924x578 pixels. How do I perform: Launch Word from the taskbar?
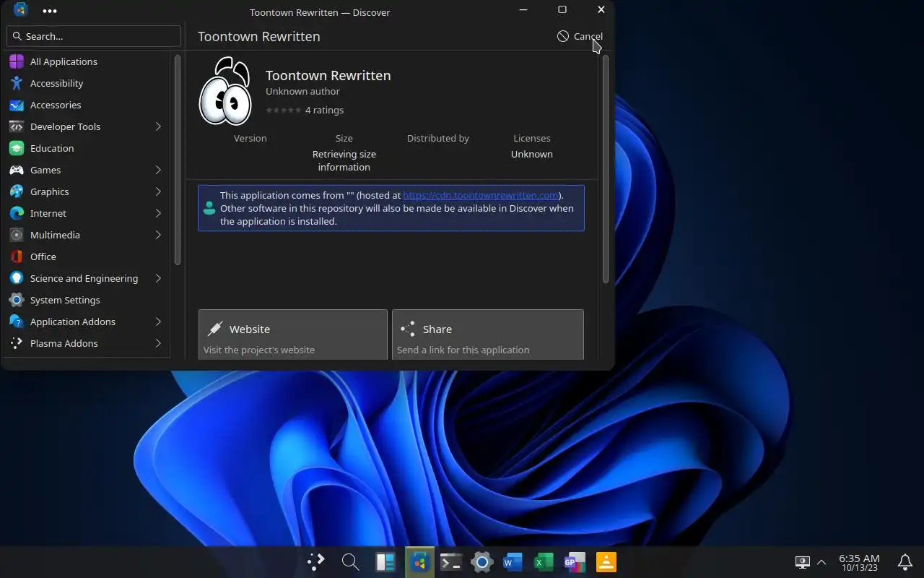513,562
